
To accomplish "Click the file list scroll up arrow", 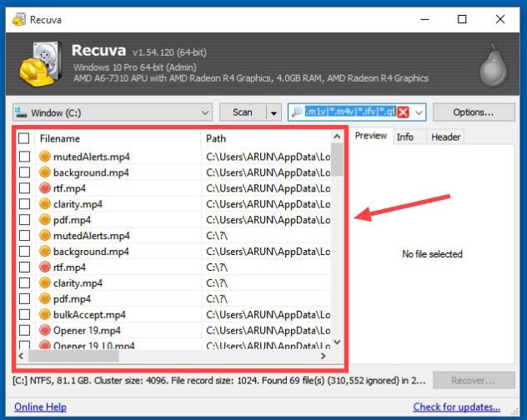I will 337,137.
